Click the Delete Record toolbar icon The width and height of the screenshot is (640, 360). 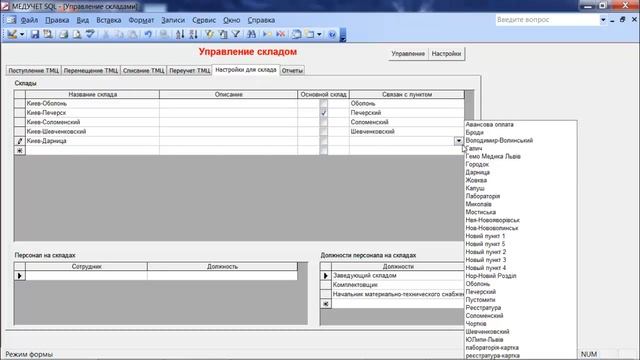pyautogui.click(x=280, y=34)
